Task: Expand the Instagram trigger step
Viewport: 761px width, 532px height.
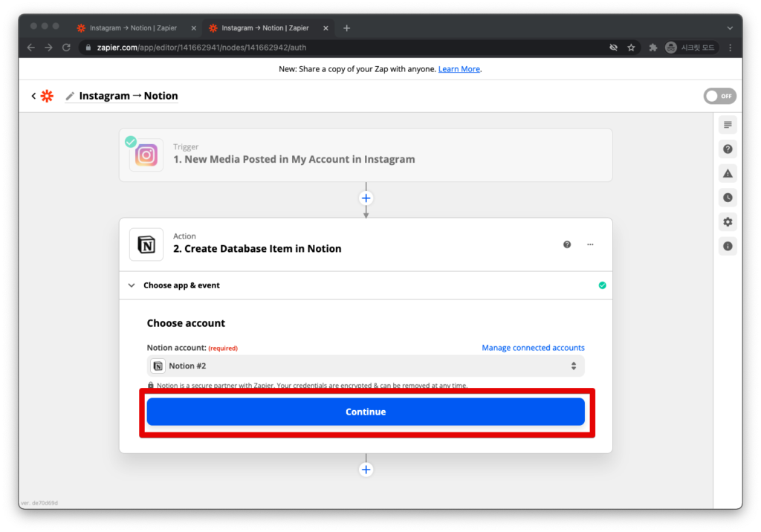Action: [366, 155]
